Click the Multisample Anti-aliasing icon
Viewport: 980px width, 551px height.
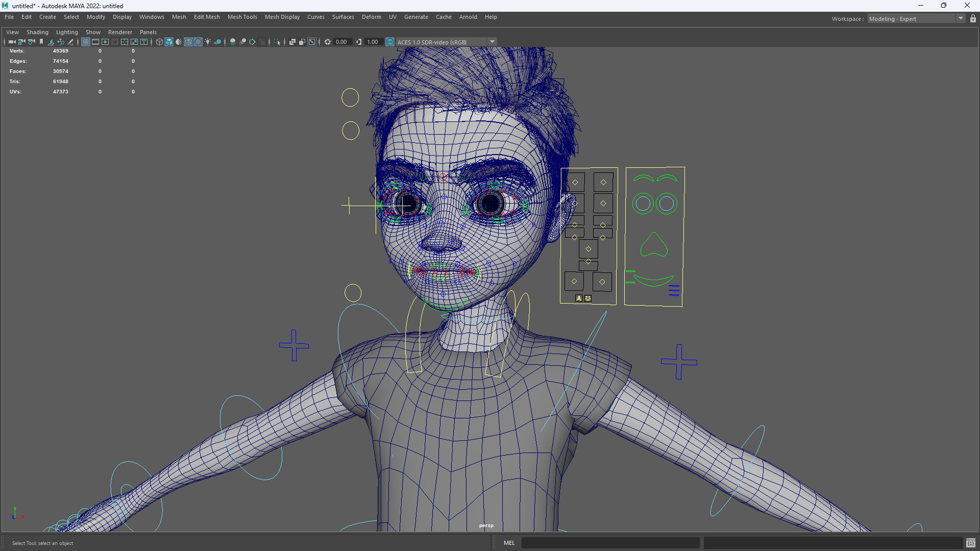pyautogui.click(x=252, y=42)
